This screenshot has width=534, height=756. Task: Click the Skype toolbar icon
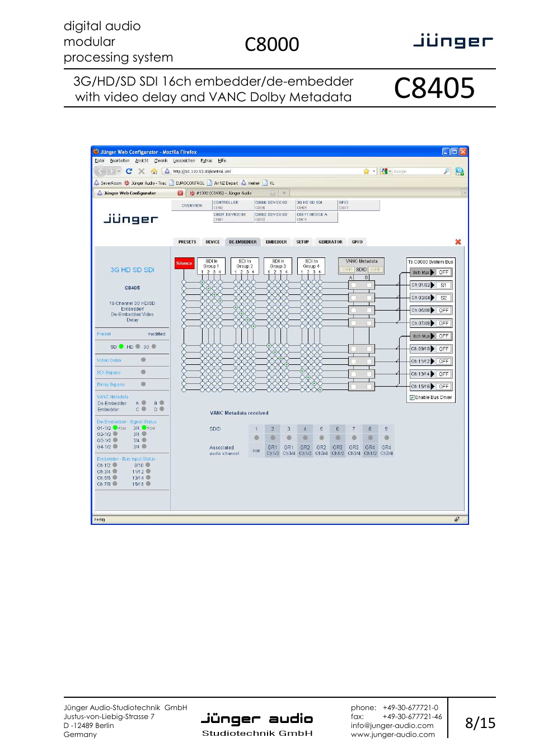(x=460, y=171)
